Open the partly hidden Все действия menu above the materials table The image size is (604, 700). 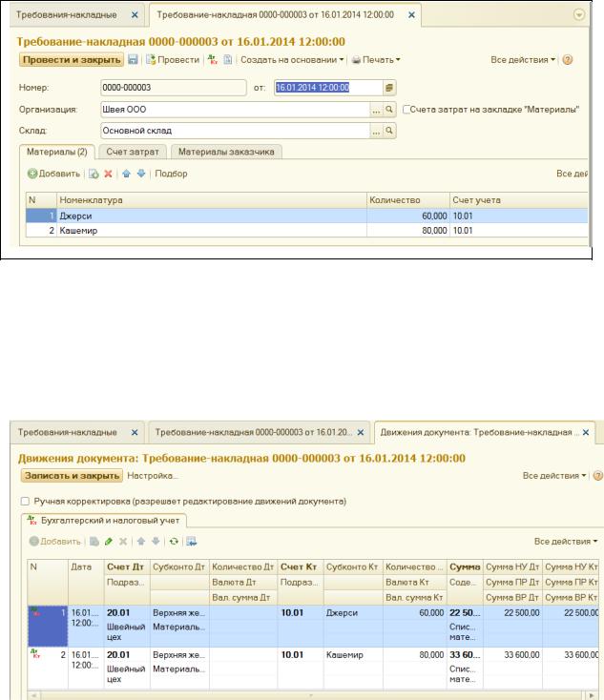pos(572,174)
